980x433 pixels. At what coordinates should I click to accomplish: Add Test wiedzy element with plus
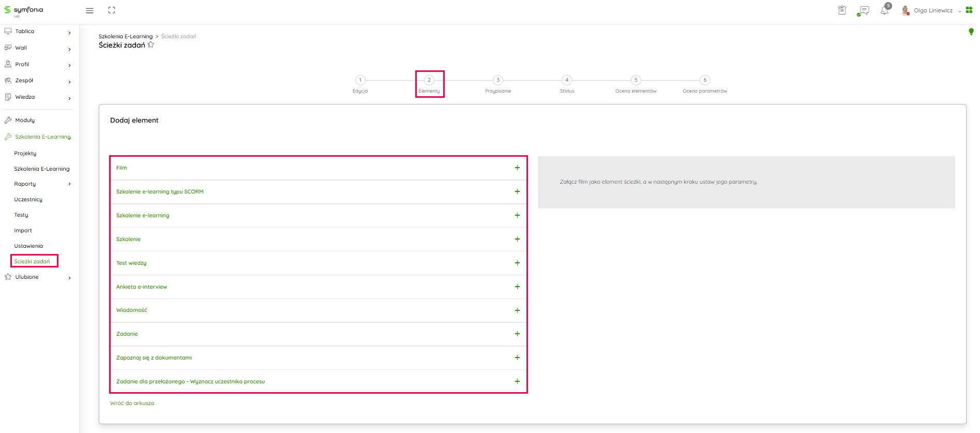click(x=517, y=263)
